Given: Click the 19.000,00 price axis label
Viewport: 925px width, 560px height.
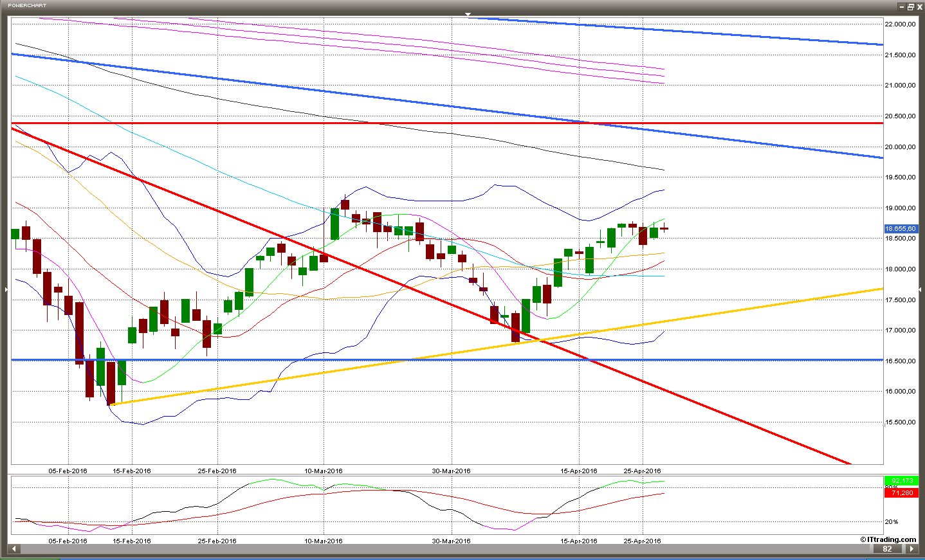Looking at the screenshot, I should pyautogui.click(x=901, y=208).
